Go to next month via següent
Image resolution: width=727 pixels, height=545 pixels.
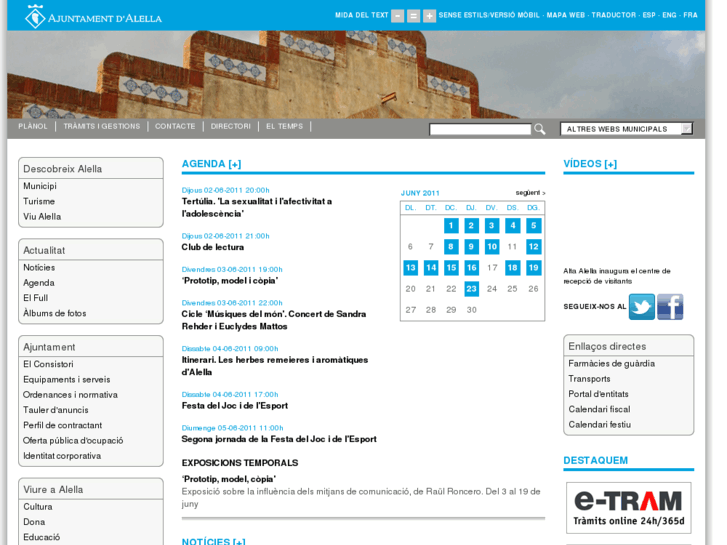(x=530, y=192)
